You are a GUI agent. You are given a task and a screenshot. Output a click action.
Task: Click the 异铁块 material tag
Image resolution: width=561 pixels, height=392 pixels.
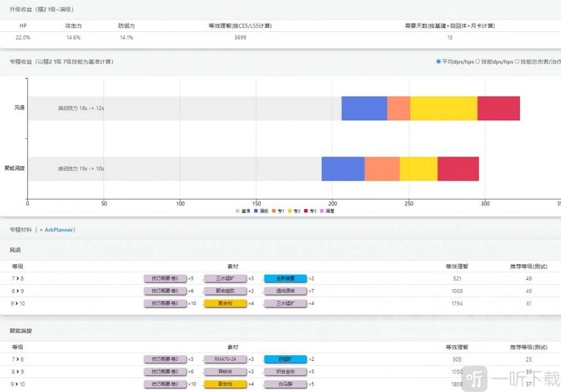(x=225, y=371)
